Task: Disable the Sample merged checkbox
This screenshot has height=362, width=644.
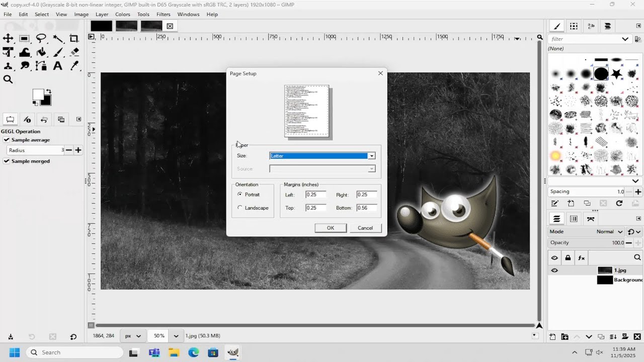Action: click(7, 161)
